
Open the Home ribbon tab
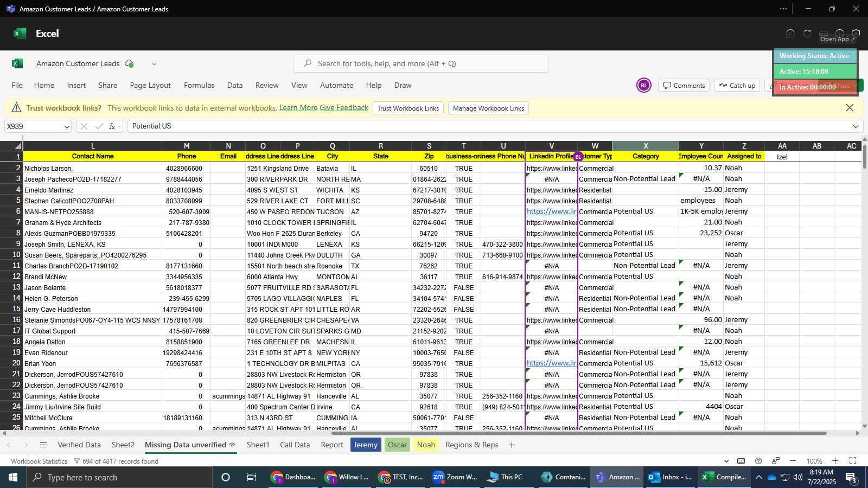(x=44, y=85)
